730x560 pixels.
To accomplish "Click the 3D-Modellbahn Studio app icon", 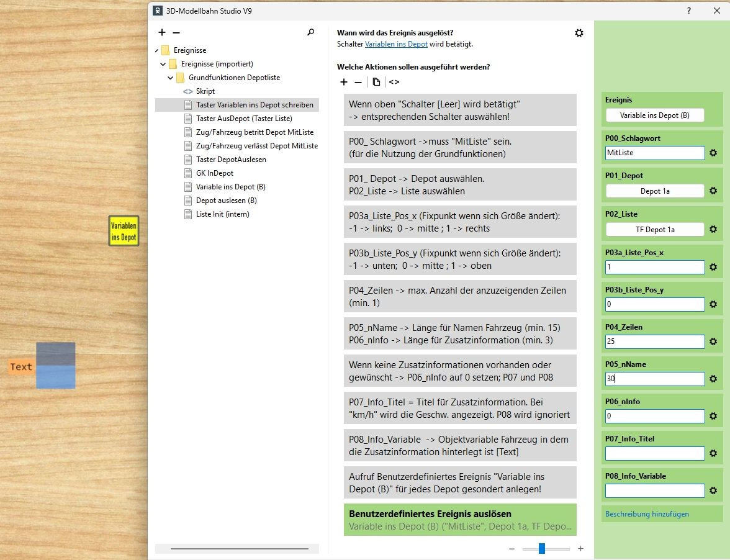I will pos(158,11).
